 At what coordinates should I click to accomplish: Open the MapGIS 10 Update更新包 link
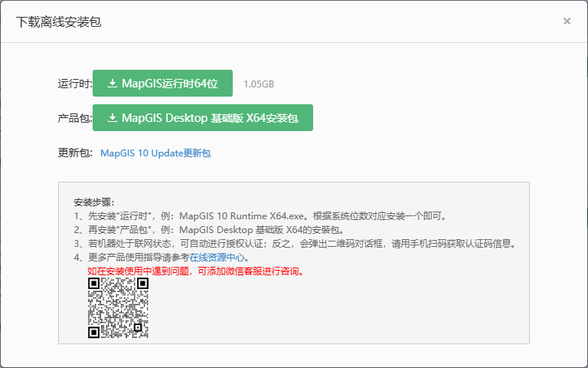(155, 153)
